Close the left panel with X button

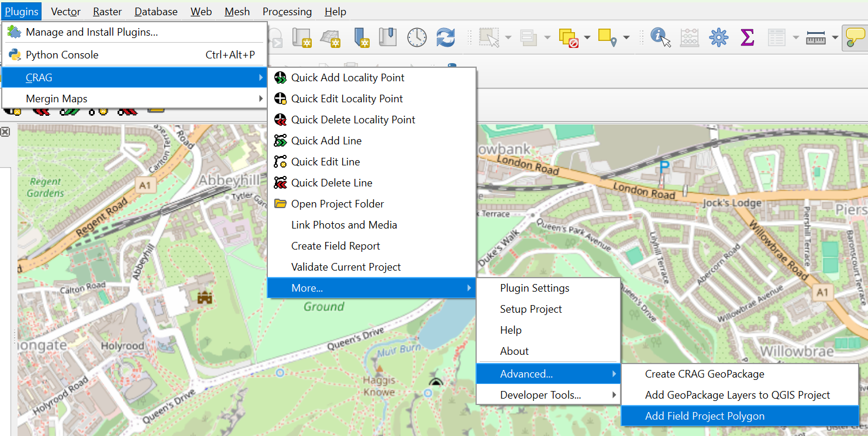[5, 132]
